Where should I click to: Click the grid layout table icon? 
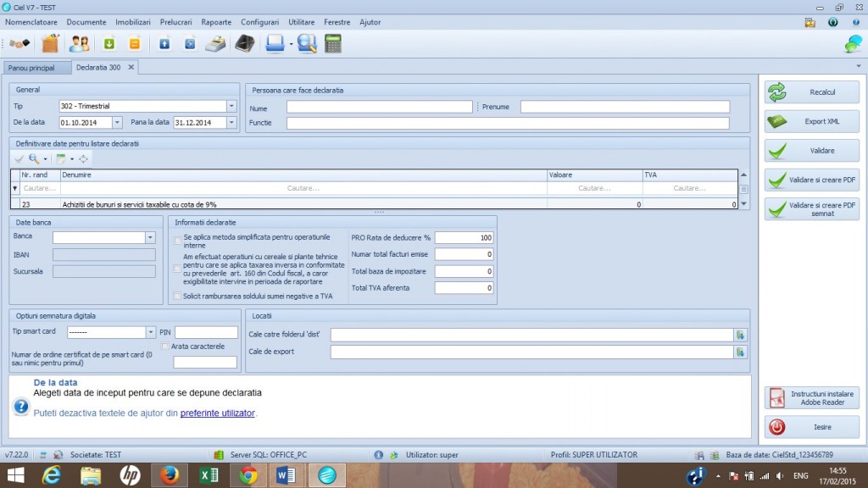click(x=61, y=158)
